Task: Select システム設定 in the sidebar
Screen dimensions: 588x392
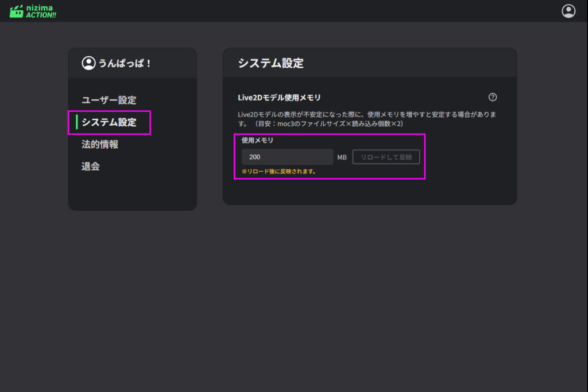Action: (x=109, y=122)
